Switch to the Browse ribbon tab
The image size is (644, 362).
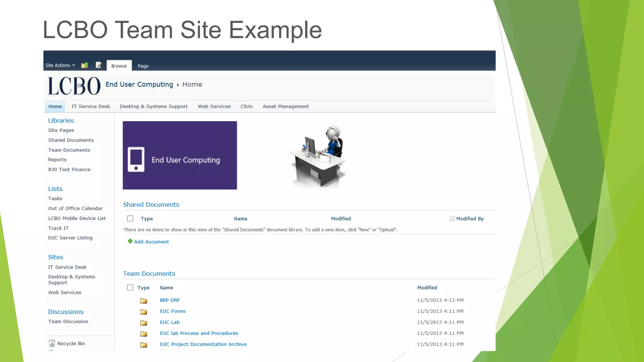(x=119, y=66)
